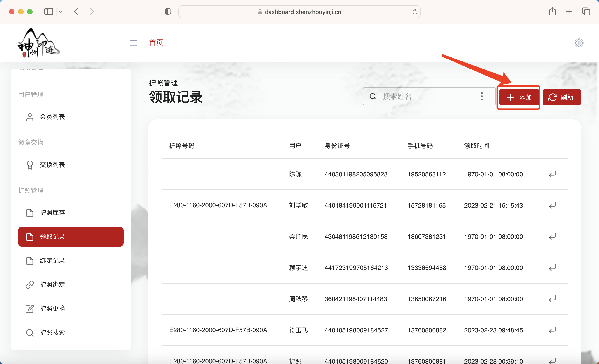Screen dimensions: 599x364
Task: Click the edit icon for 护照更换
Action: coord(30,309)
